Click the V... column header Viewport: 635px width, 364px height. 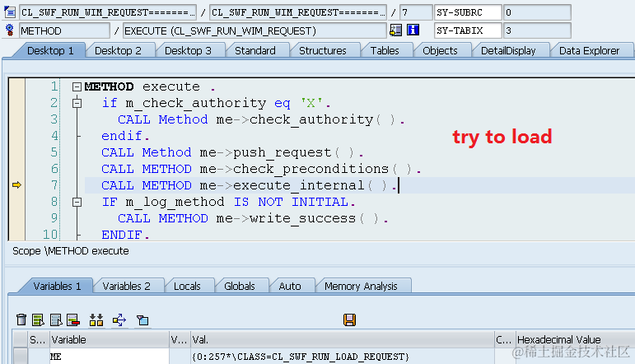(x=180, y=339)
